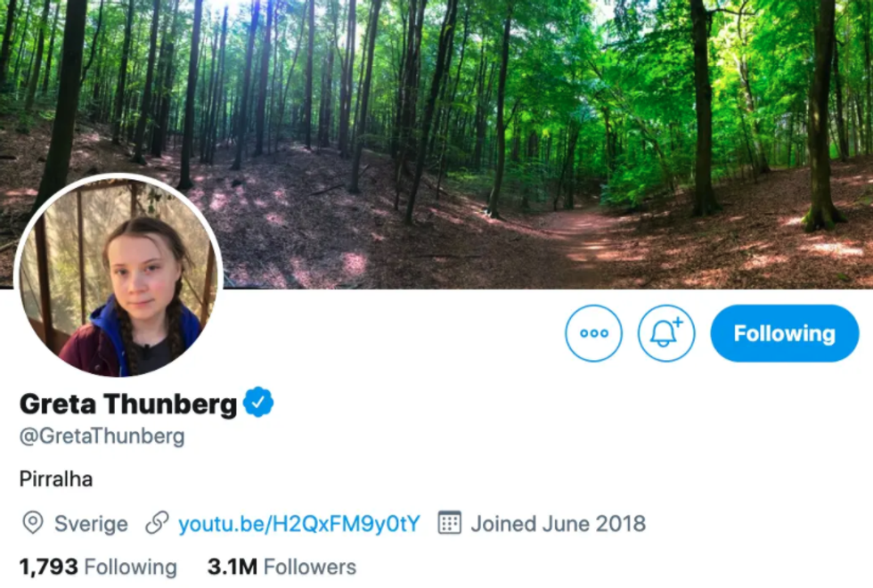Viewport: 873px width, 588px height.
Task: Click the @GretaThunberg handle
Action: point(102,437)
